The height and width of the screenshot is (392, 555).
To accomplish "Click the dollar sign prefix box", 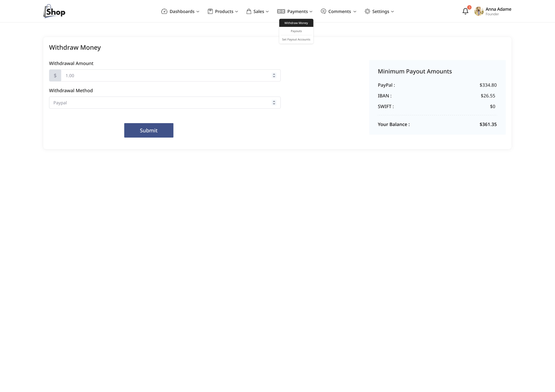I will point(55,75).
